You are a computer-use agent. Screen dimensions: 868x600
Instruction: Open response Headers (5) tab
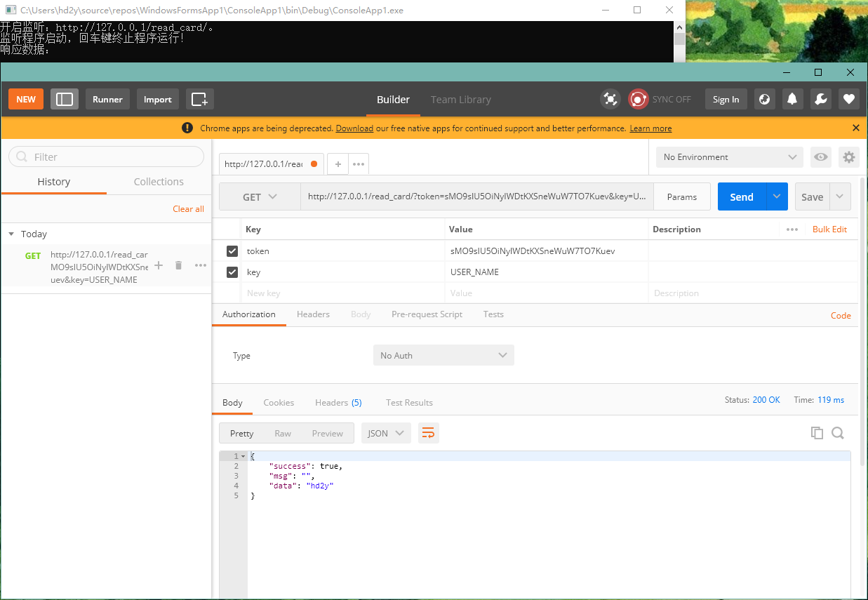tap(338, 402)
